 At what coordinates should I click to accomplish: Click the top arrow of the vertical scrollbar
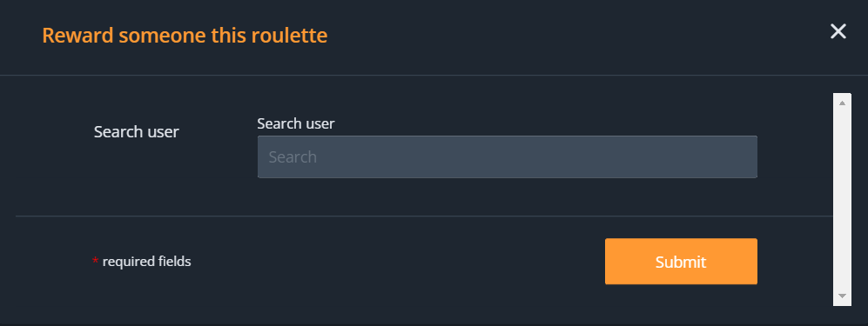[842, 103]
